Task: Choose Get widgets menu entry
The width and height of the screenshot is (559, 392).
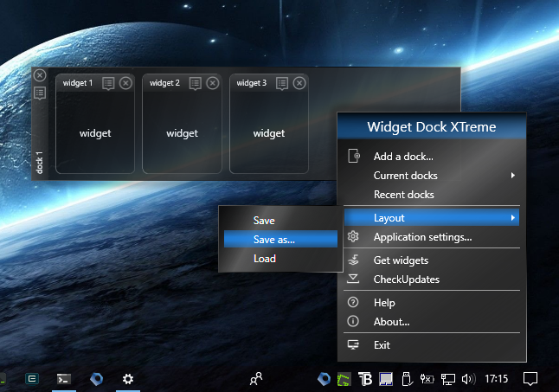Action: 432,260
